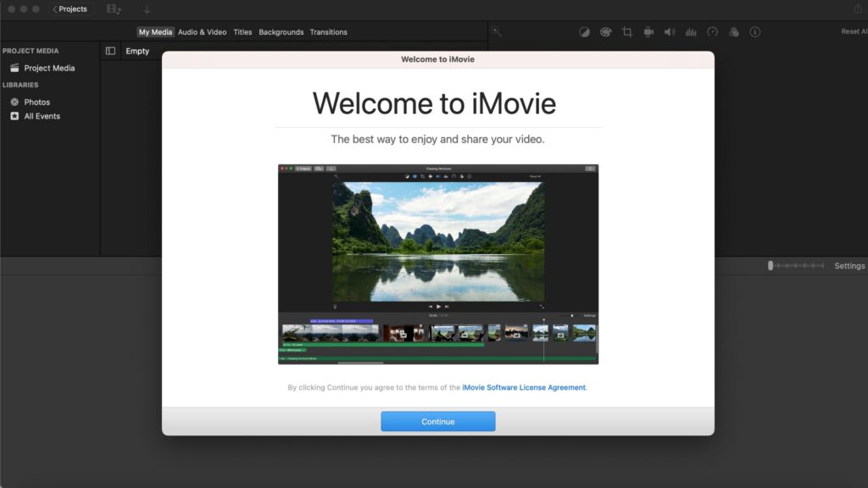Select Photos under Libraries

(x=37, y=101)
